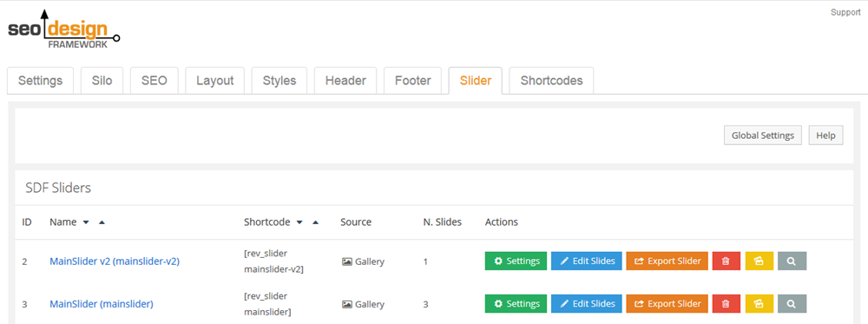The width and height of the screenshot is (868, 324).
Task: Preview the MainSlider v2 slider with the magnifier icon
Action: tap(792, 261)
